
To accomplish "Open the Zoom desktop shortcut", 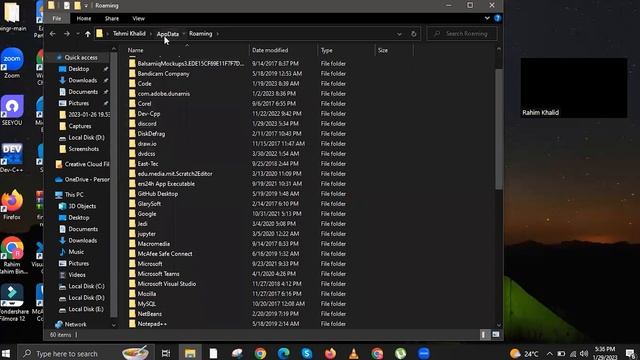I will pyautogui.click(x=12, y=63).
